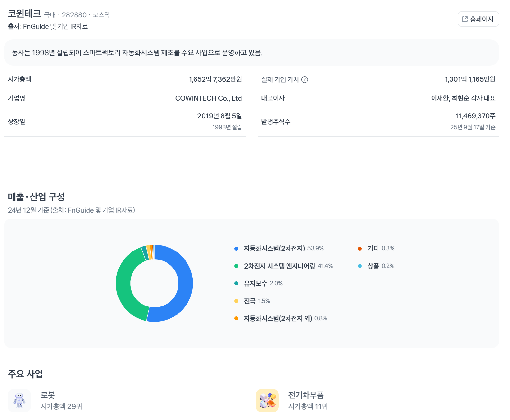Click the enterprise value 1,301억 1,165만원
Image resolution: width=510 pixels, height=420 pixels.
[470, 79]
